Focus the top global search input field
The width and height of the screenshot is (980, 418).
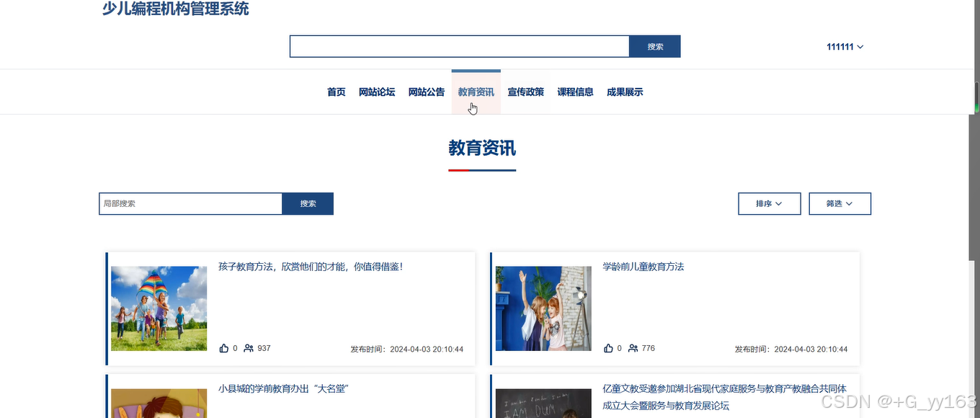point(460,47)
